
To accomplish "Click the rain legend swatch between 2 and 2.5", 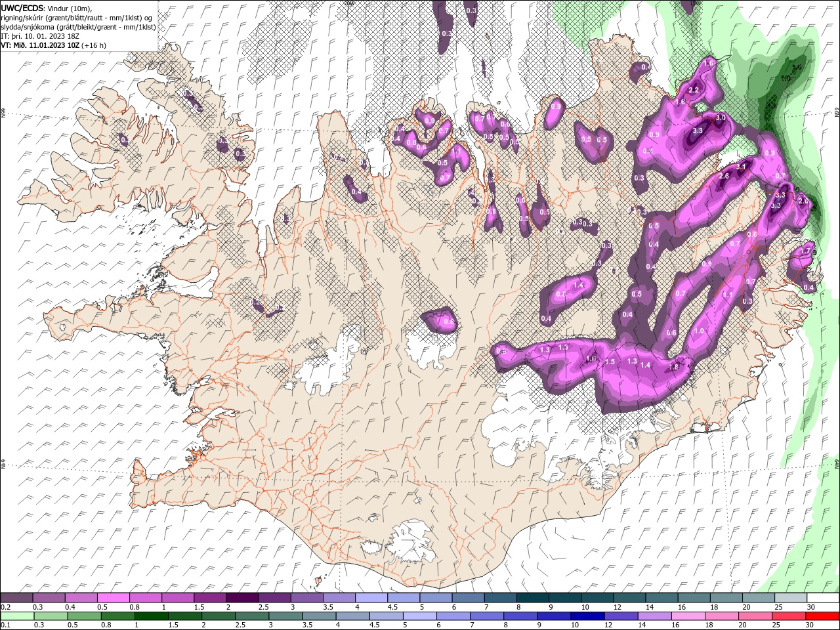I will pyautogui.click(x=219, y=616).
